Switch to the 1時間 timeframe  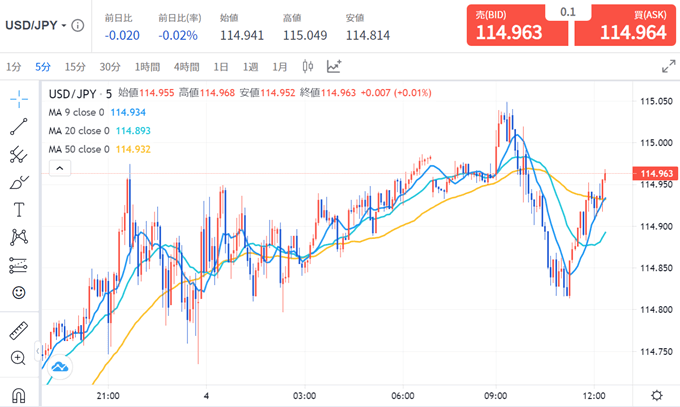[x=147, y=67]
